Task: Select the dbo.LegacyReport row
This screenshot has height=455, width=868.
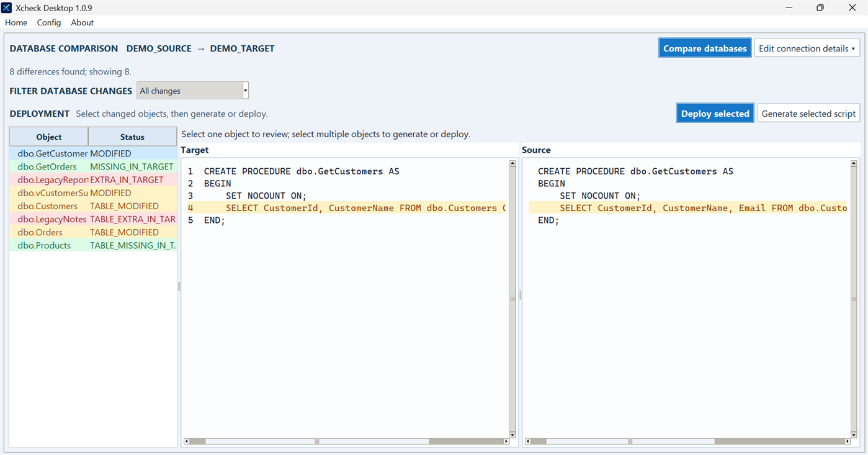Action: coord(93,179)
